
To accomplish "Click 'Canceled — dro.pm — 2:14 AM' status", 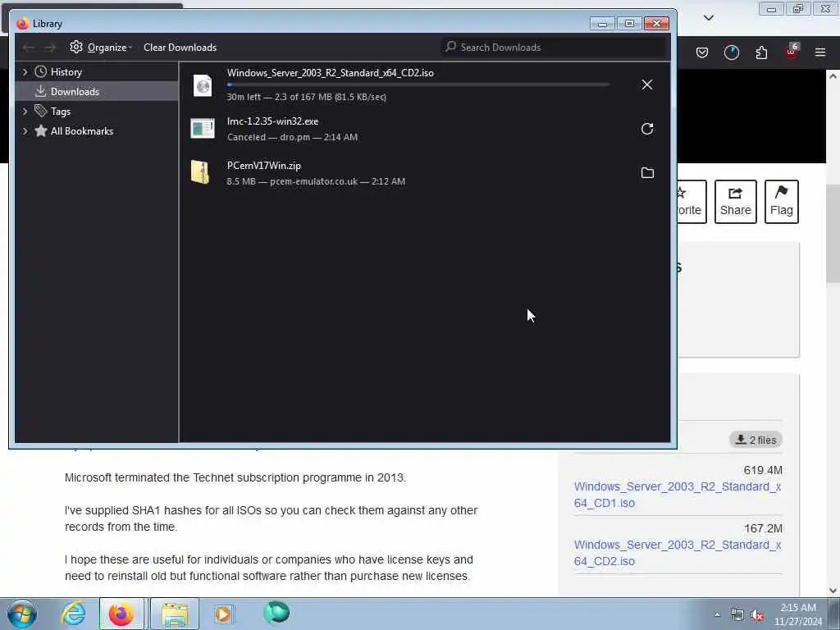I will click(x=292, y=137).
